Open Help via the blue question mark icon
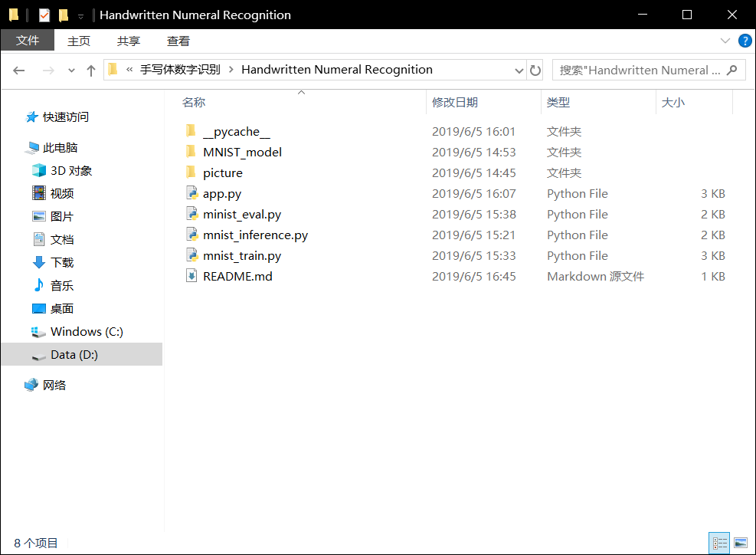756x555 pixels. (x=745, y=40)
